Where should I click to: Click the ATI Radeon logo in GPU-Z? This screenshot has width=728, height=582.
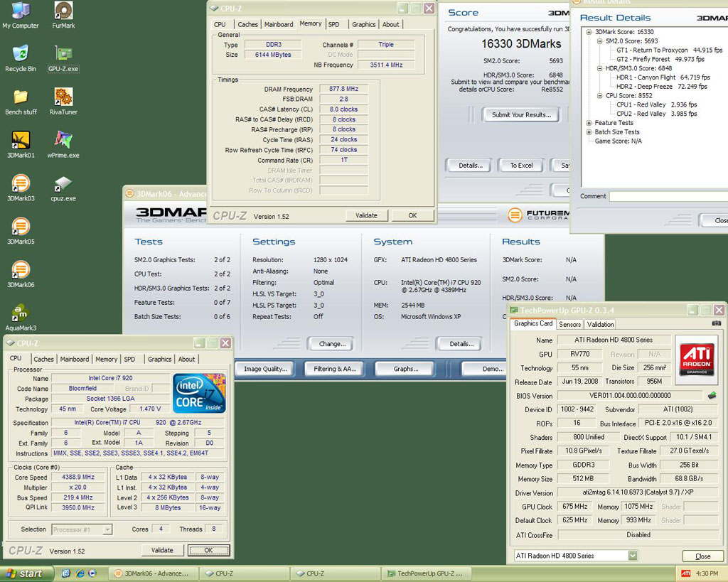(697, 360)
